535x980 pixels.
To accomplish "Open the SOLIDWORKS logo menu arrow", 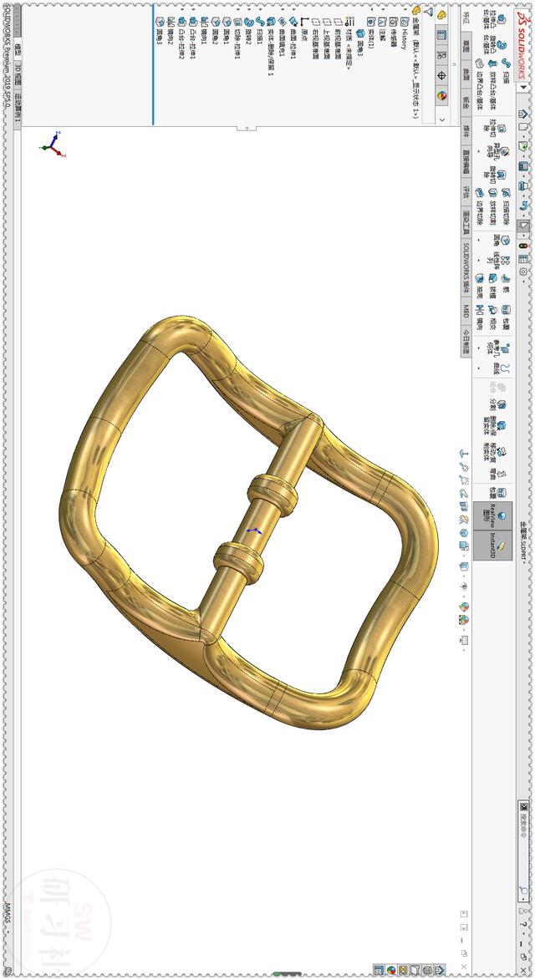I will (524, 87).
